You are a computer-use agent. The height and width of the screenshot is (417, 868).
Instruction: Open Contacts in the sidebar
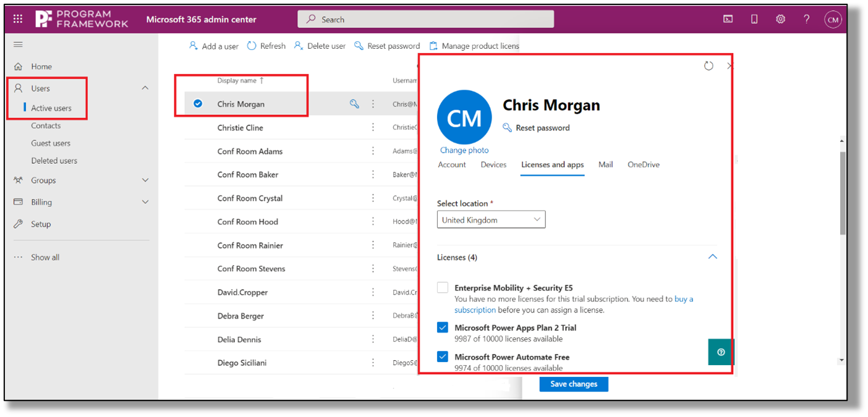pyautogui.click(x=46, y=126)
